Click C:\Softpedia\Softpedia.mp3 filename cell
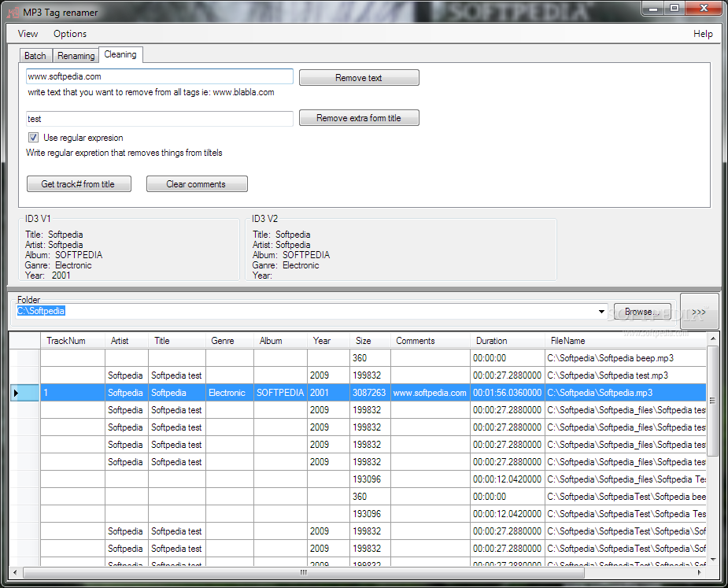This screenshot has height=588, width=728. pos(626,393)
